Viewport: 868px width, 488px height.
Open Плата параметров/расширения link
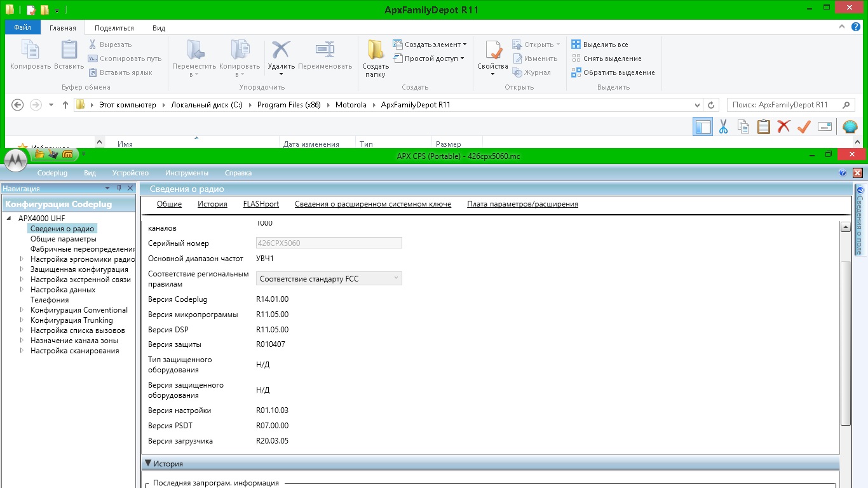(x=522, y=204)
